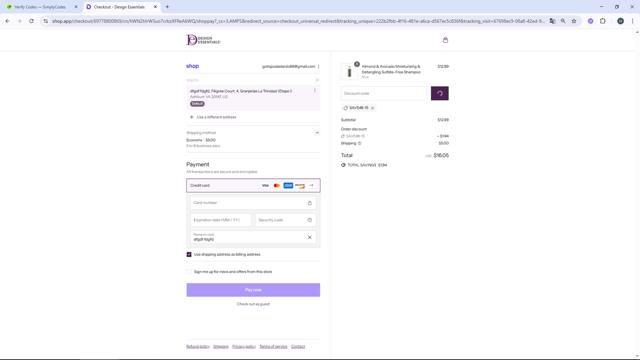Open the Contact link

[298, 347]
